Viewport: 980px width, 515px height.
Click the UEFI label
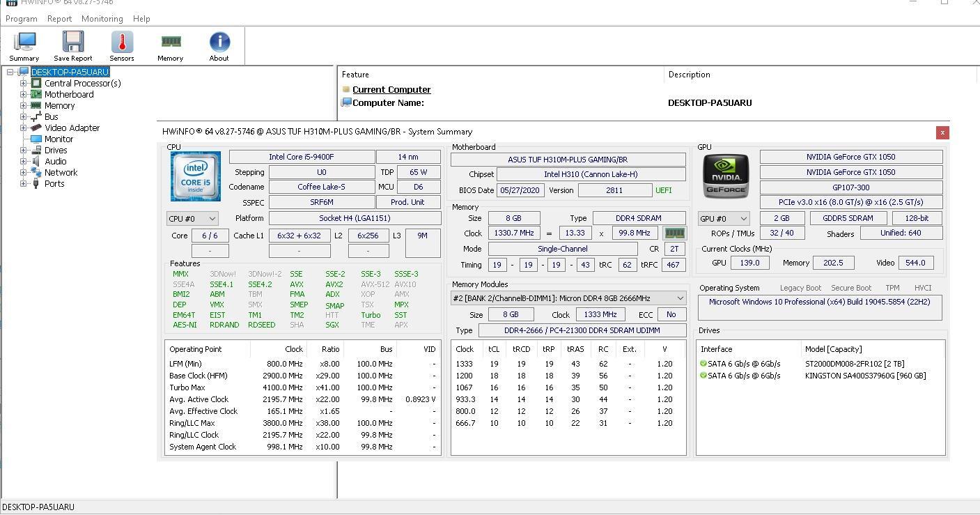(664, 190)
